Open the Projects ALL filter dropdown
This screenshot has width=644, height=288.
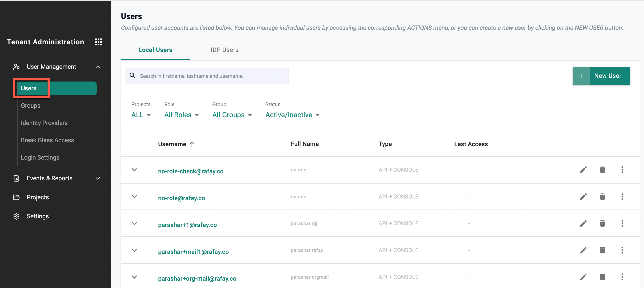pos(141,115)
